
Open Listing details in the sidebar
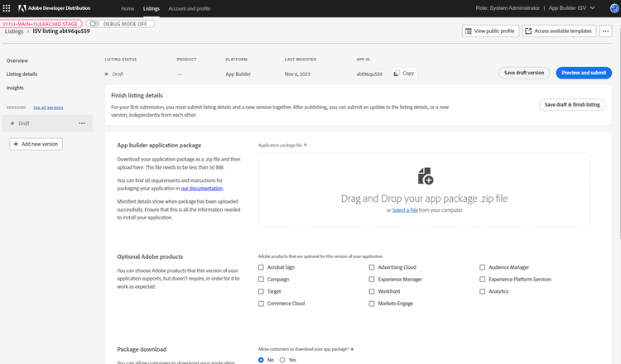point(22,74)
